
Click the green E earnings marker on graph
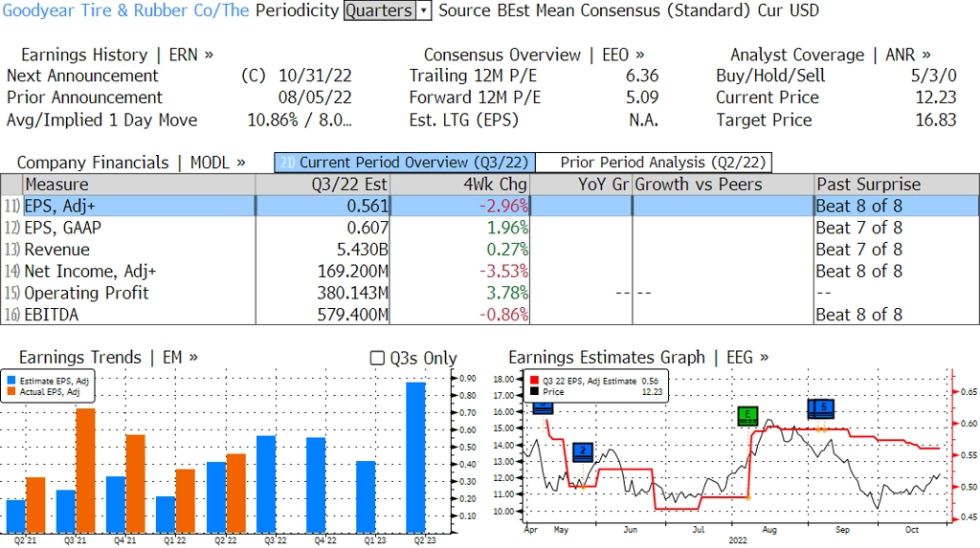747,415
